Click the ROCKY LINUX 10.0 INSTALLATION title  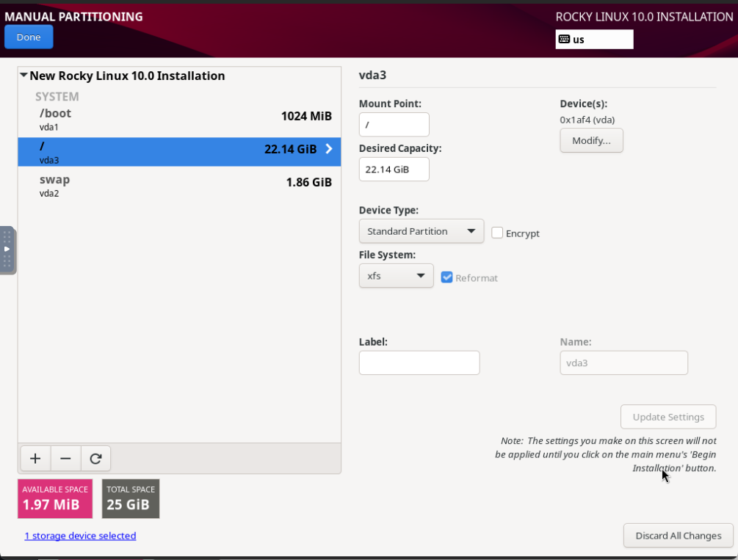pos(644,17)
